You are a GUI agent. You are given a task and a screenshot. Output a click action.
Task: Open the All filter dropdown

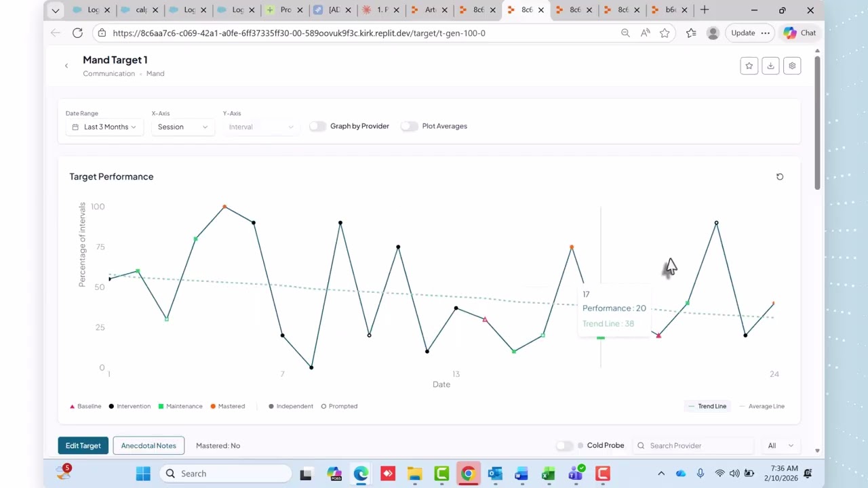781,445
